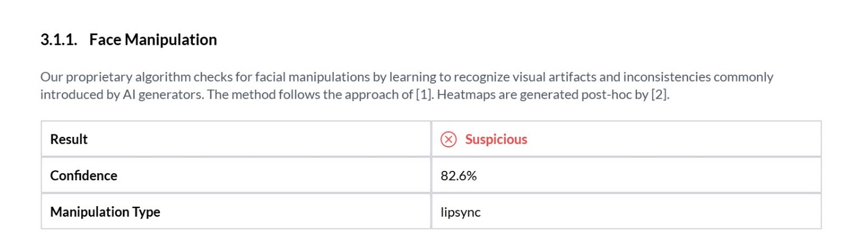Open citation reference [2]

point(659,95)
